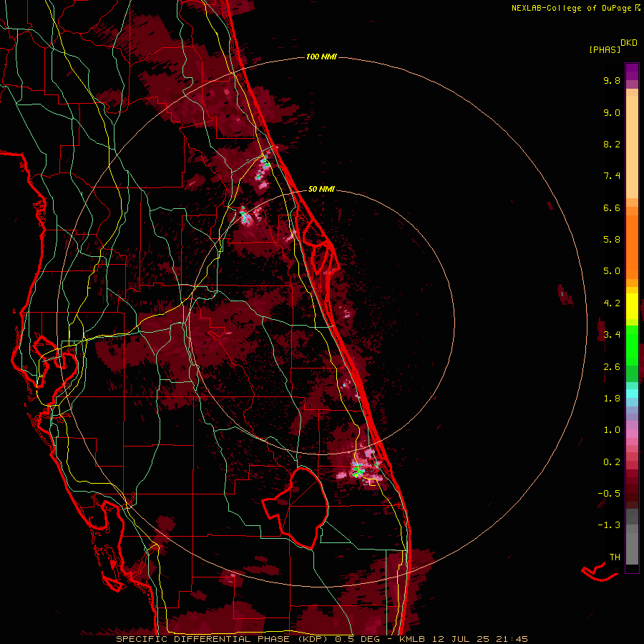
Task: Pick the bright green color bar segment
Action: 632,345
